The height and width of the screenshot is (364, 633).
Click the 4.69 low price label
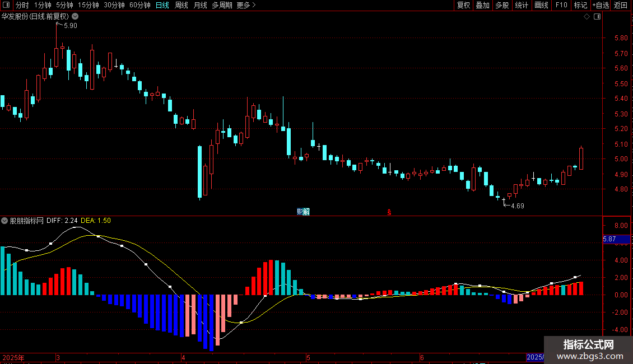(518, 206)
